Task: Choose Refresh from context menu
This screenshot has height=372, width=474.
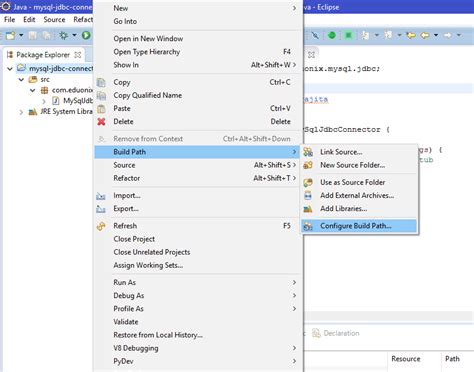Action: [x=197, y=226]
